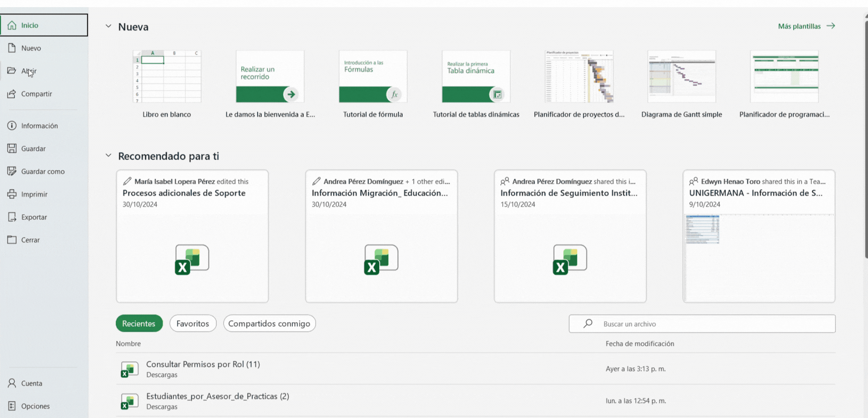The width and height of the screenshot is (868, 418).
Task: Click Excel icon of Información Migración_ Educación card
Action: 381,259
